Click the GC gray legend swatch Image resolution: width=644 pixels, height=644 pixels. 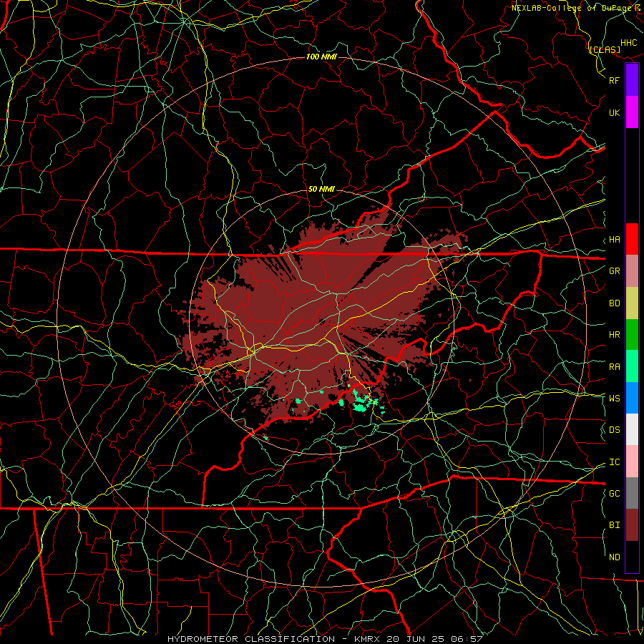point(632,493)
